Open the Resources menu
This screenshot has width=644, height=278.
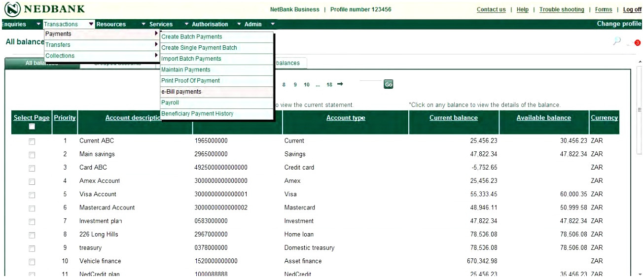111,24
